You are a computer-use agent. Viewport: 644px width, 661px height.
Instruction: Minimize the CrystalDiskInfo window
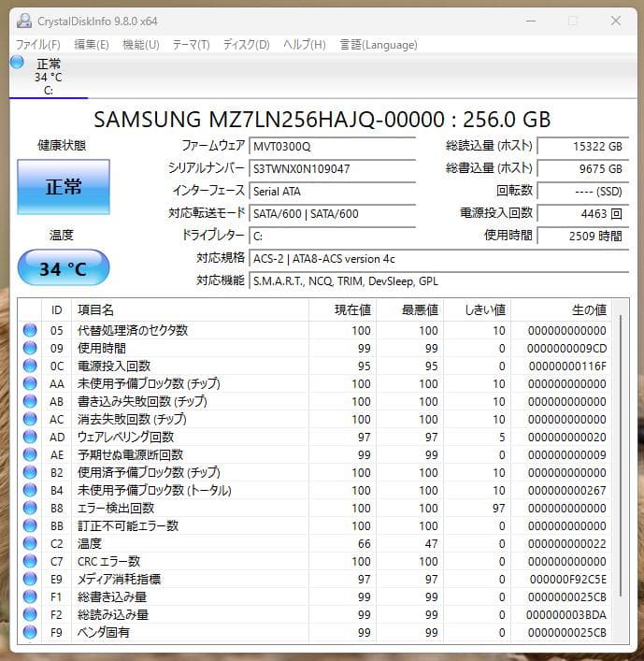(531, 21)
